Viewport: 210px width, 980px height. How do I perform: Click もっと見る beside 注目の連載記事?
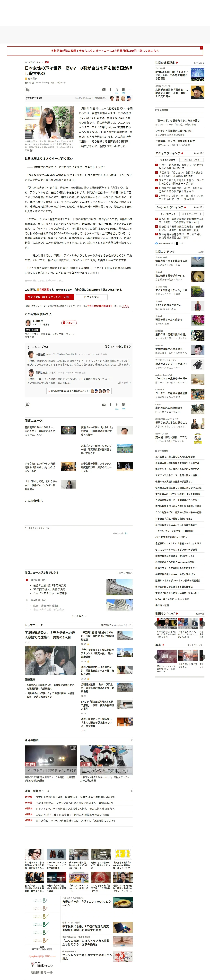[199, 63]
